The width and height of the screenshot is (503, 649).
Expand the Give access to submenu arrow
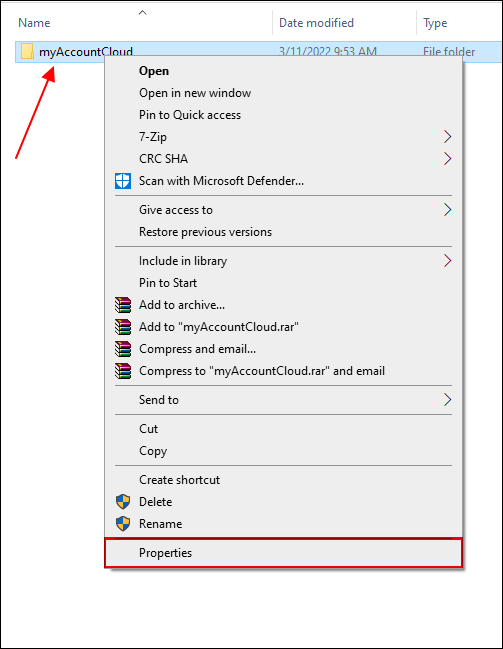point(448,210)
